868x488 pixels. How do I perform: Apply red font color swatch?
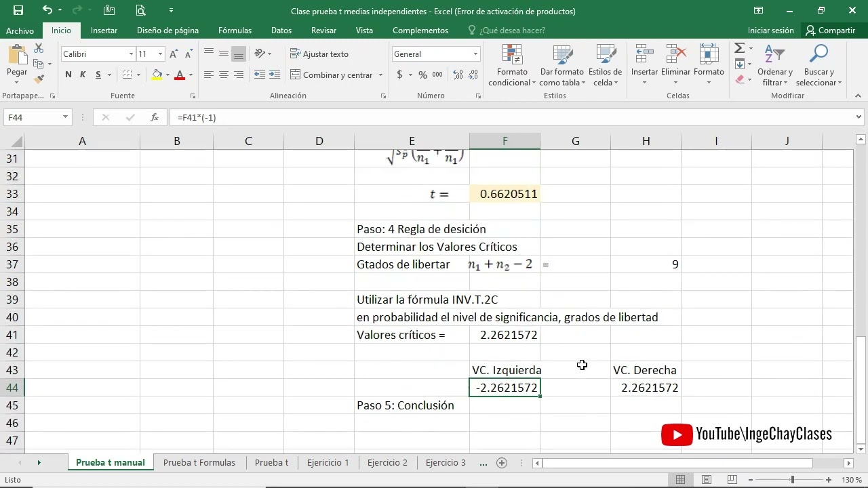180,75
